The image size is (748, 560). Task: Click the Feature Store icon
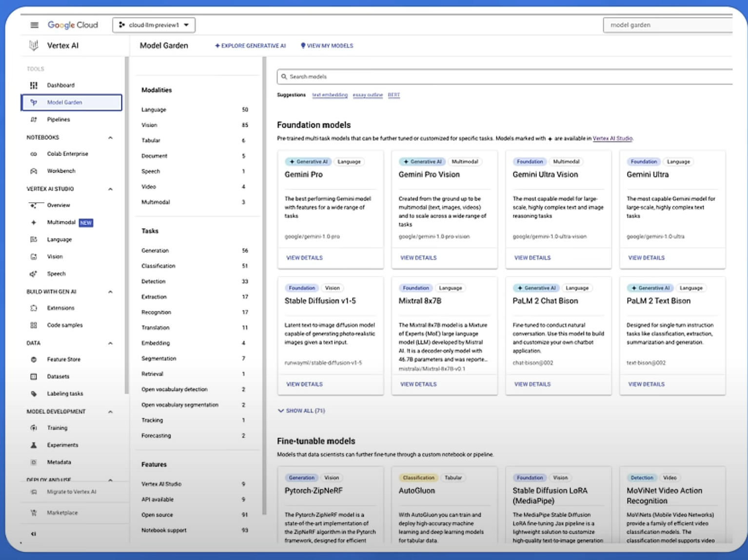click(34, 359)
